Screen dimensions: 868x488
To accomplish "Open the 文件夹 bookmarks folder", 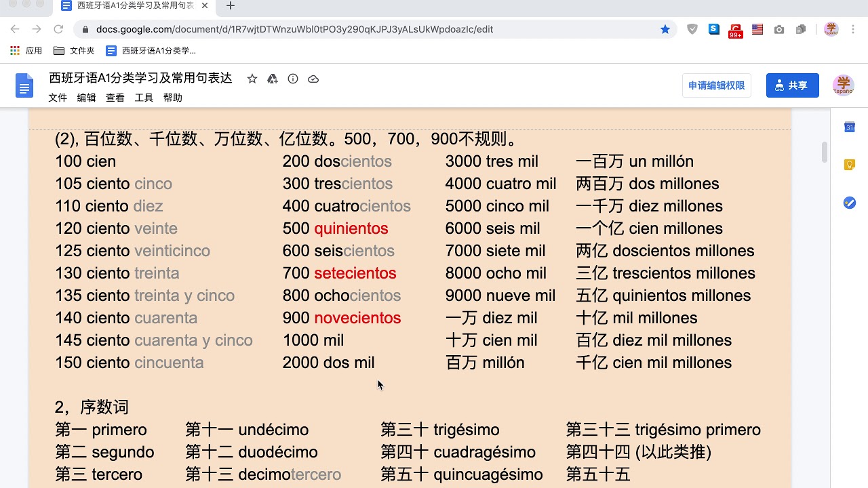I will coord(74,51).
